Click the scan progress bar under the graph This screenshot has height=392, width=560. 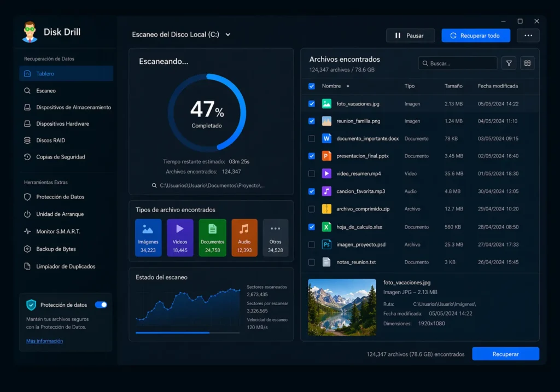click(187, 332)
